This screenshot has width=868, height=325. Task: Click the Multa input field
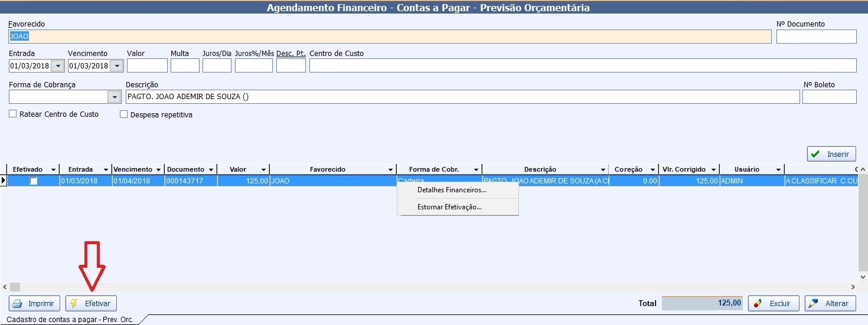[x=185, y=65]
